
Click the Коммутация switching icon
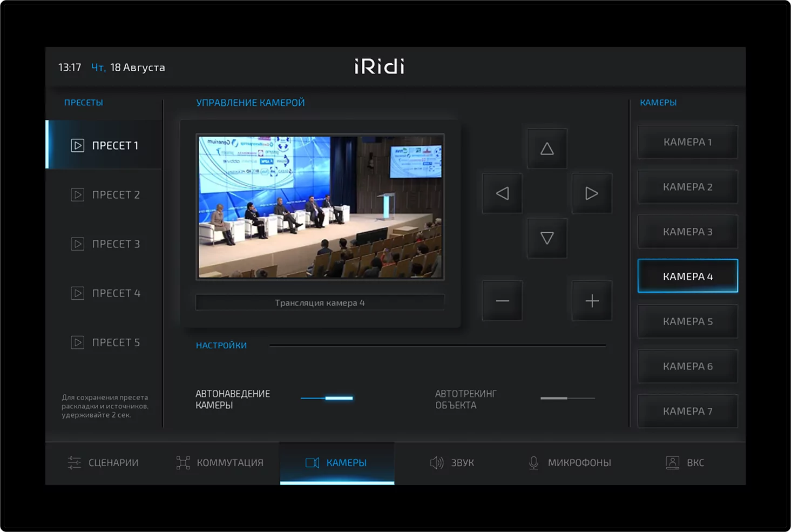click(x=183, y=462)
